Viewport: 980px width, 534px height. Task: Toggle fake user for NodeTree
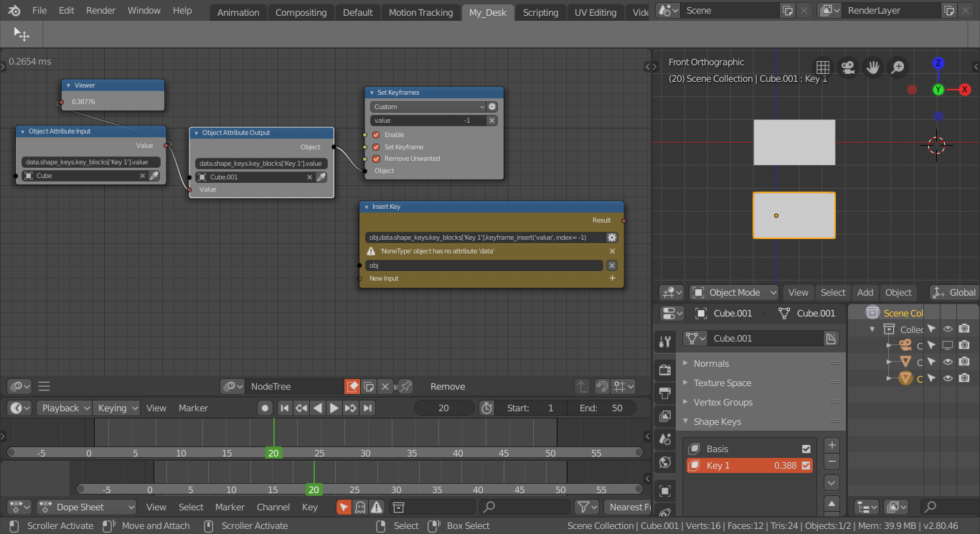tap(352, 386)
